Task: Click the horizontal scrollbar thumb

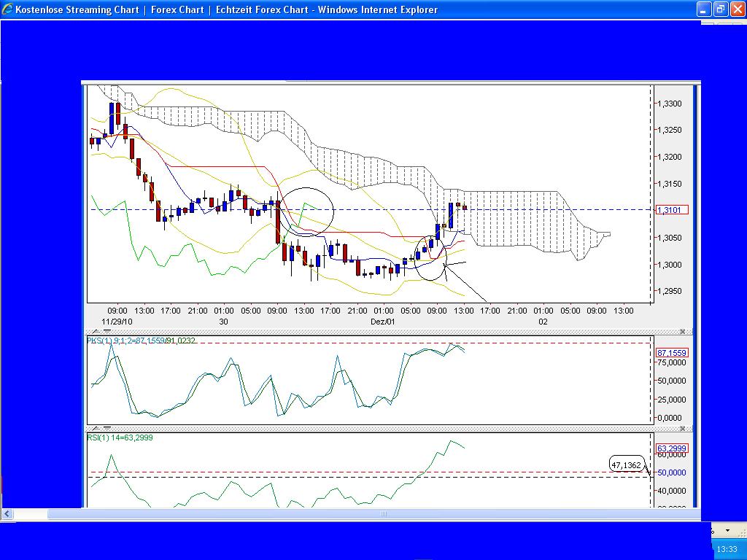Action: pos(382,514)
